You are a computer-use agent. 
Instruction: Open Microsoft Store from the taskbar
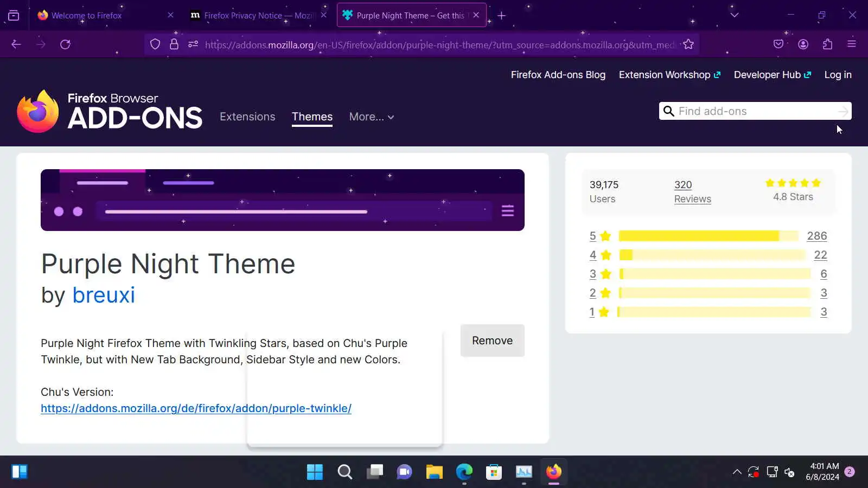(x=494, y=472)
